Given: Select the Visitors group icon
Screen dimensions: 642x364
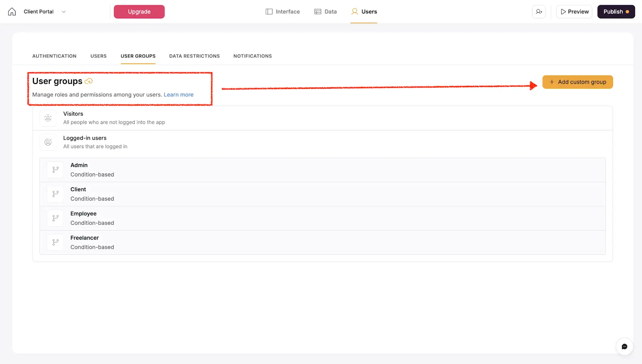Looking at the screenshot, I should click(x=48, y=118).
